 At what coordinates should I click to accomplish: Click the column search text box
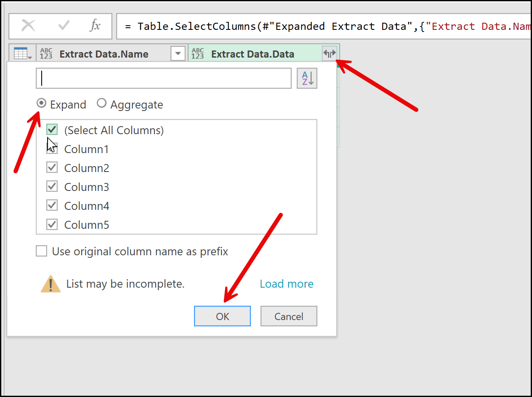pyautogui.click(x=164, y=78)
